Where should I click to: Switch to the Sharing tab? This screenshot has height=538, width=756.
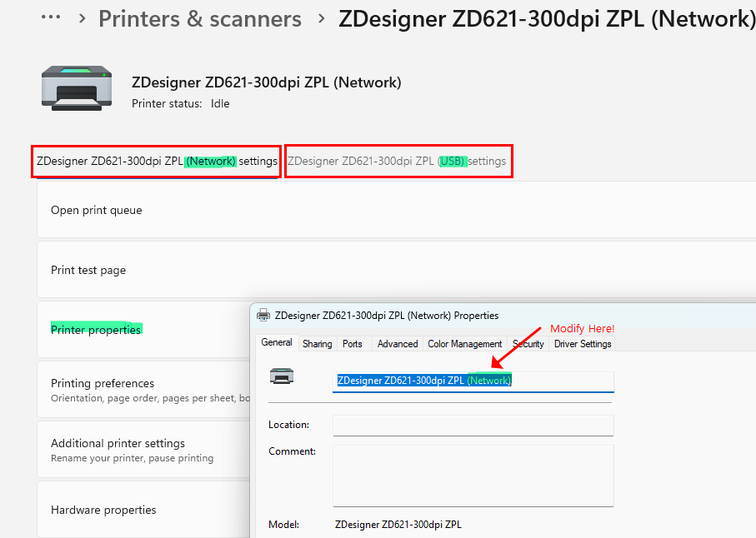318,344
